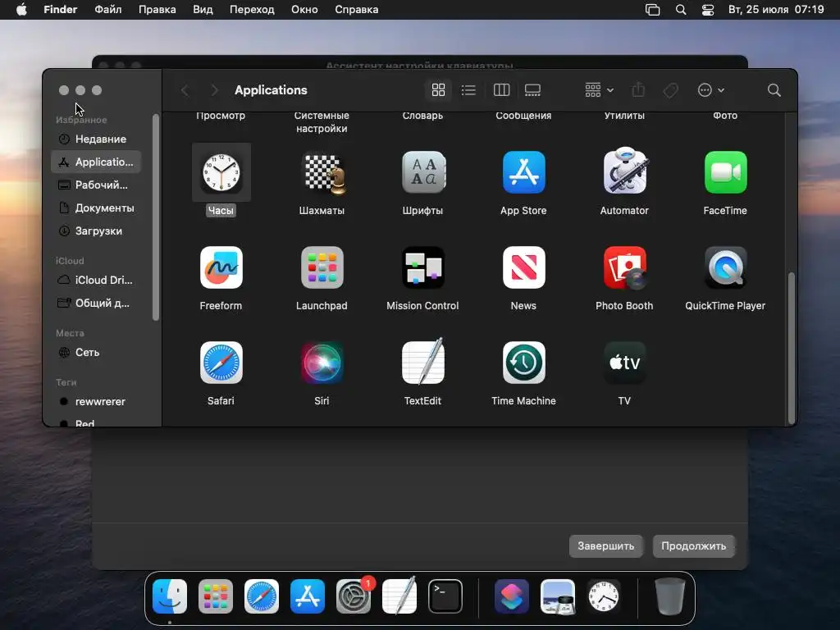Open the Переход menu
This screenshot has width=840, height=630.
click(x=252, y=10)
